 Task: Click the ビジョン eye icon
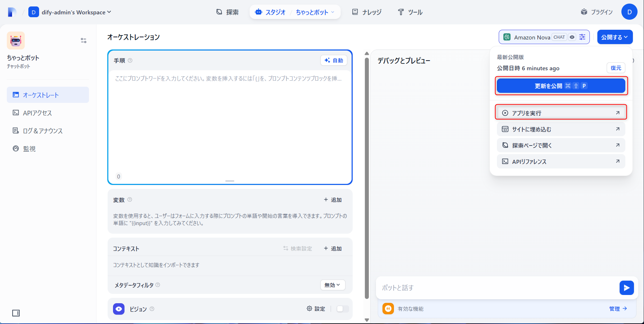[119, 309]
